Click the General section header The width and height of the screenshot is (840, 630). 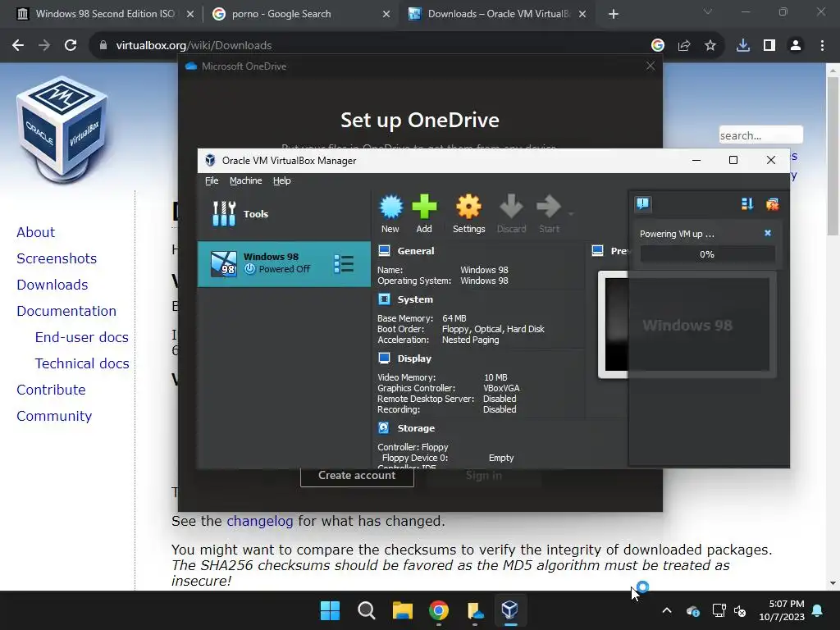(x=416, y=251)
